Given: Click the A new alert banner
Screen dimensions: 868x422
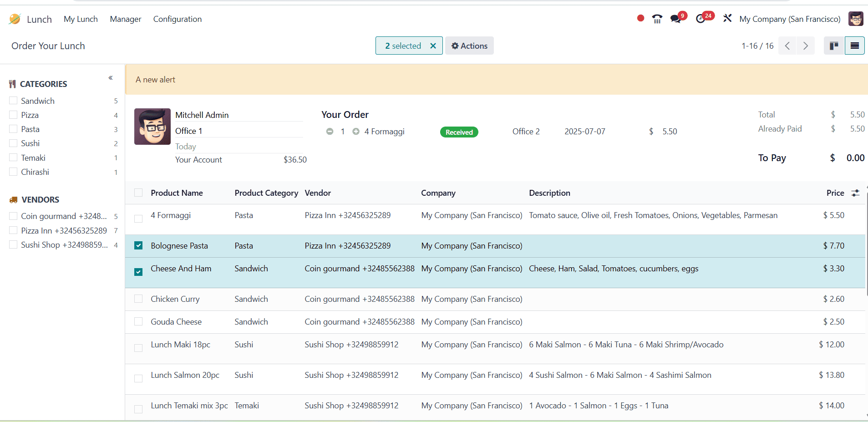Looking at the screenshot, I should tap(496, 80).
